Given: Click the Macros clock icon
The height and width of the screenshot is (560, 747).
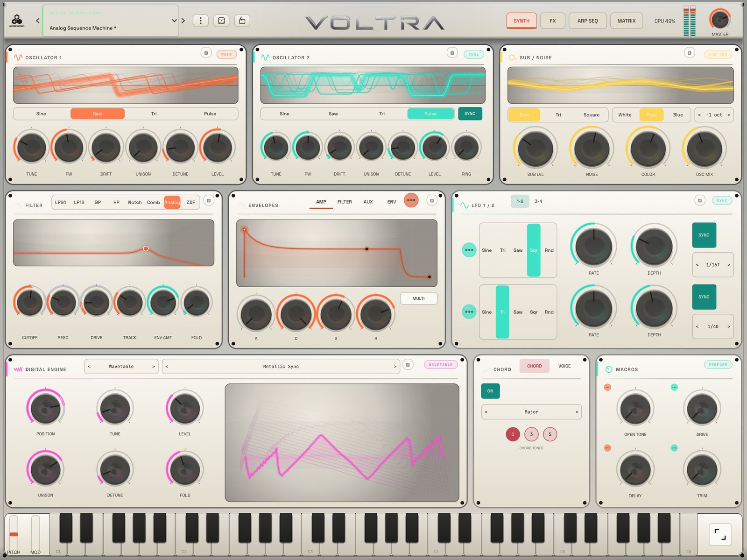Looking at the screenshot, I should coord(609,369).
